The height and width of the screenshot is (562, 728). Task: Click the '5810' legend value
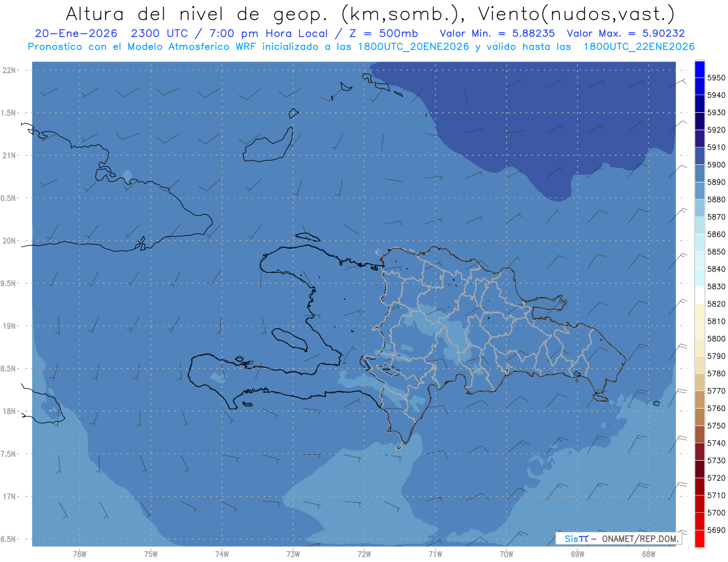click(716, 321)
